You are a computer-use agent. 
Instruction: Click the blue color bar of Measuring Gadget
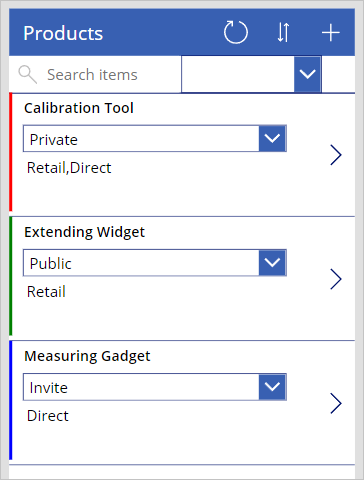11,400
